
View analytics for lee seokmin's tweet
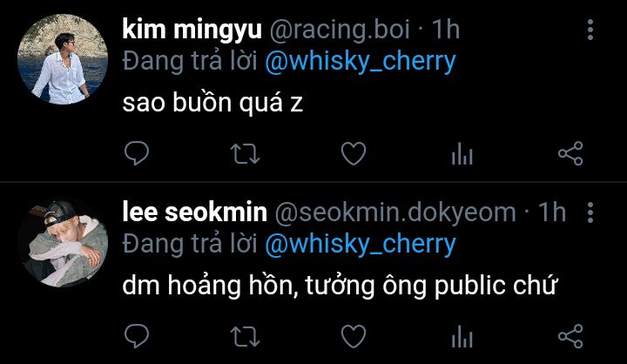(x=462, y=335)
